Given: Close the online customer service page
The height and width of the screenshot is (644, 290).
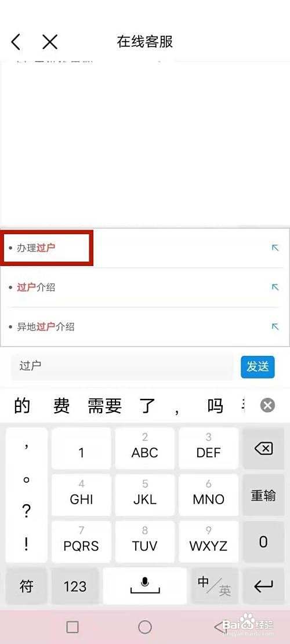Looking at the screenshot, I should point(50,42).
